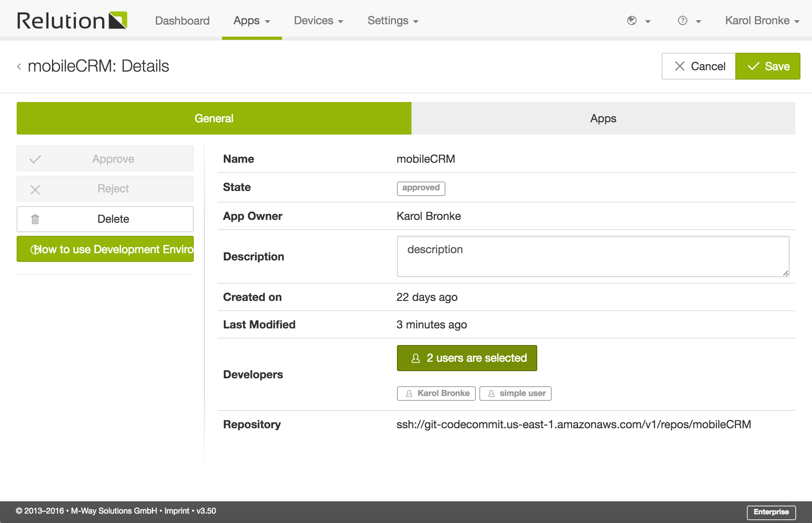Open the Imprint link in footer
The height and width of the screenshot is (523, 812).
(x=176, y=511)
